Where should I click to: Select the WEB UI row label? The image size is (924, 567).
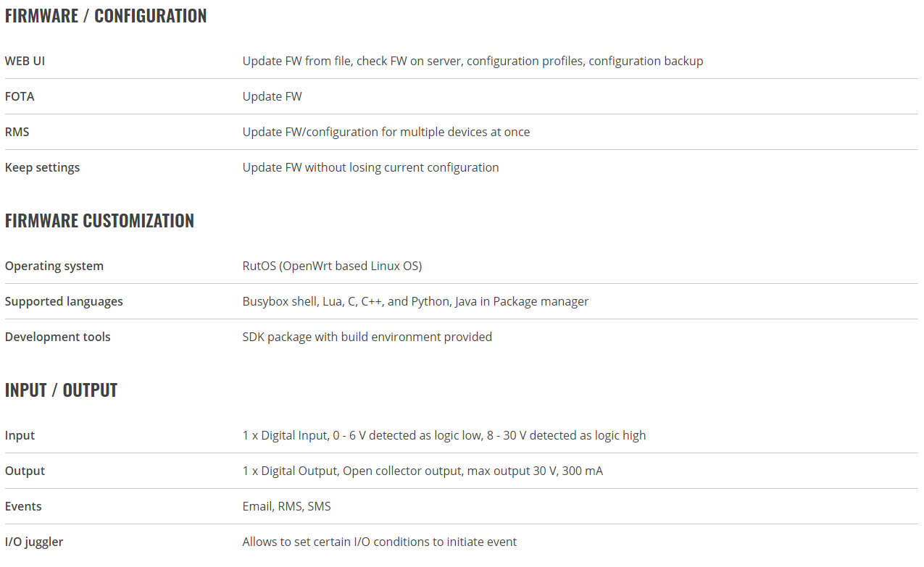tap(25, 61)
